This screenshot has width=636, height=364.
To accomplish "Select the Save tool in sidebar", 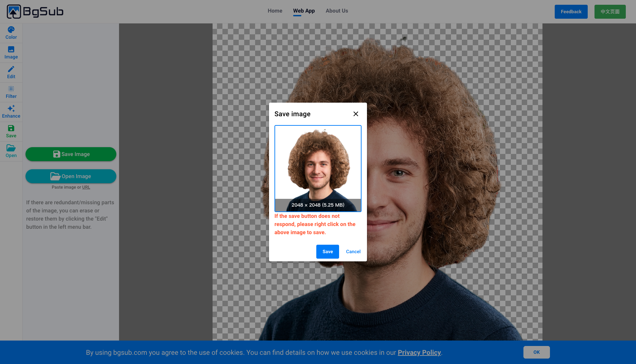I will point(11,132).
